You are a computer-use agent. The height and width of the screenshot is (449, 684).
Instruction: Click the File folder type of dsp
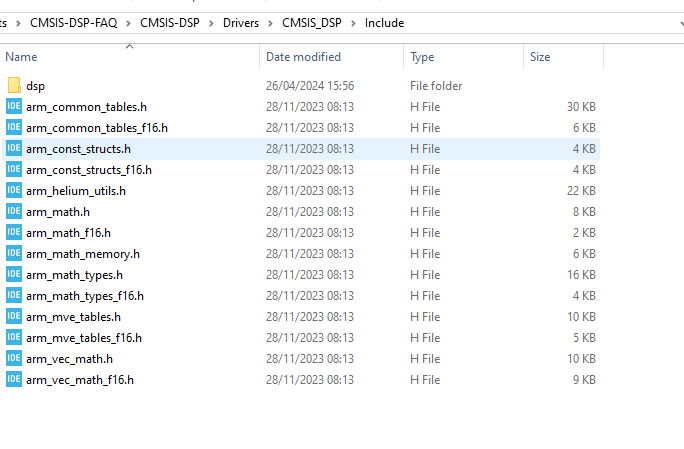[x=436, y=86]
